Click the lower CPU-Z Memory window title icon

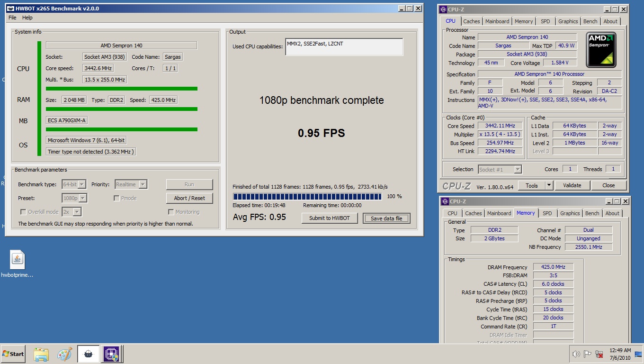click(445, 201)
